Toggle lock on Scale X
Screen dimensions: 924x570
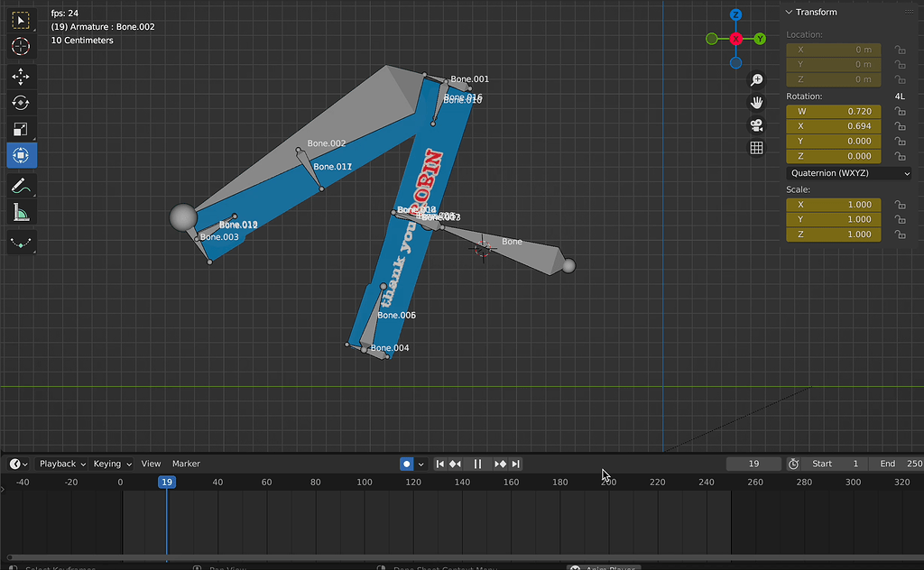[x=900, y=205]
